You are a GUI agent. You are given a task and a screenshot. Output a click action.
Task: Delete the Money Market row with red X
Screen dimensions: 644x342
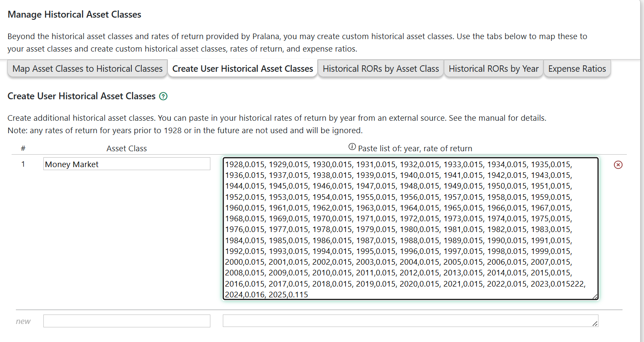[618, 165]
